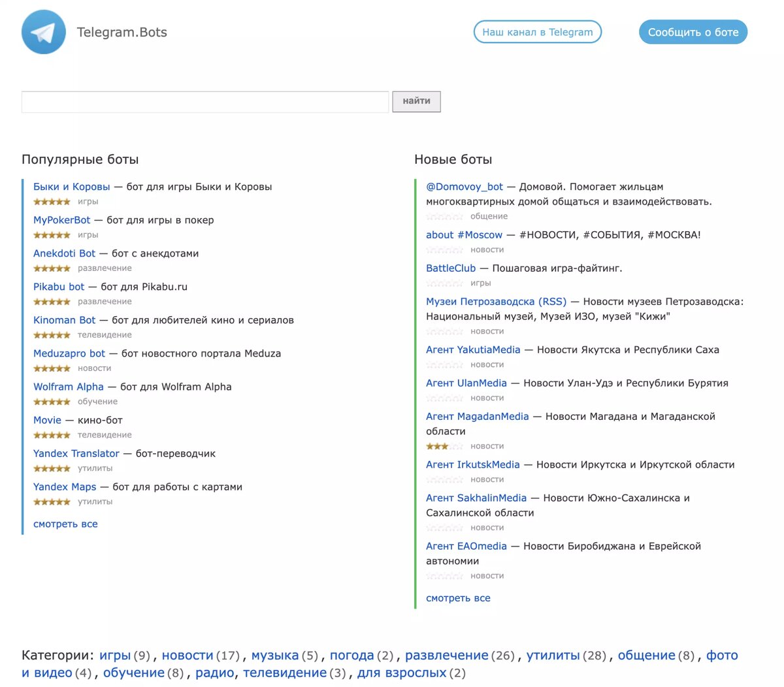Open the MyPokerBot link

point(62,220)
